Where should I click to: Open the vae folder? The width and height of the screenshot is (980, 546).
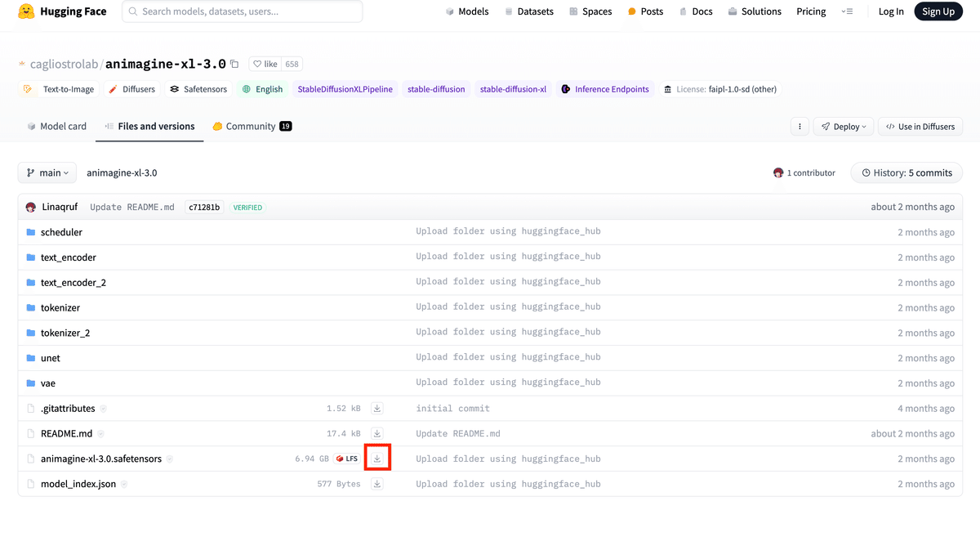[48, 383]
